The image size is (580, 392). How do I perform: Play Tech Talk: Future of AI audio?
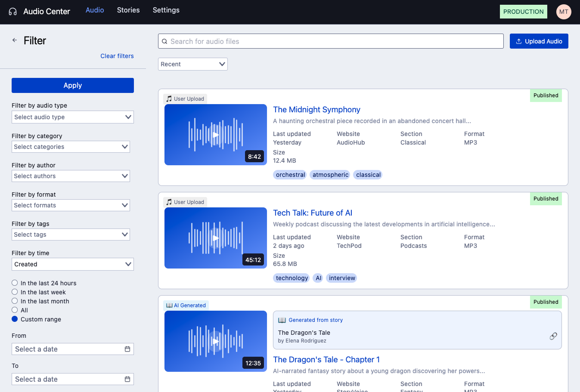point(216,238)
